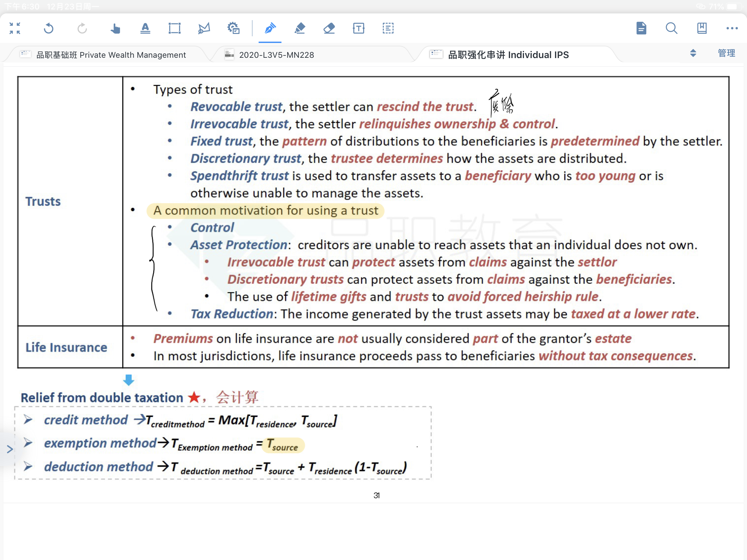
Task: Tap the 'Tax Reduction' term
Action: [x=232, y=314]
